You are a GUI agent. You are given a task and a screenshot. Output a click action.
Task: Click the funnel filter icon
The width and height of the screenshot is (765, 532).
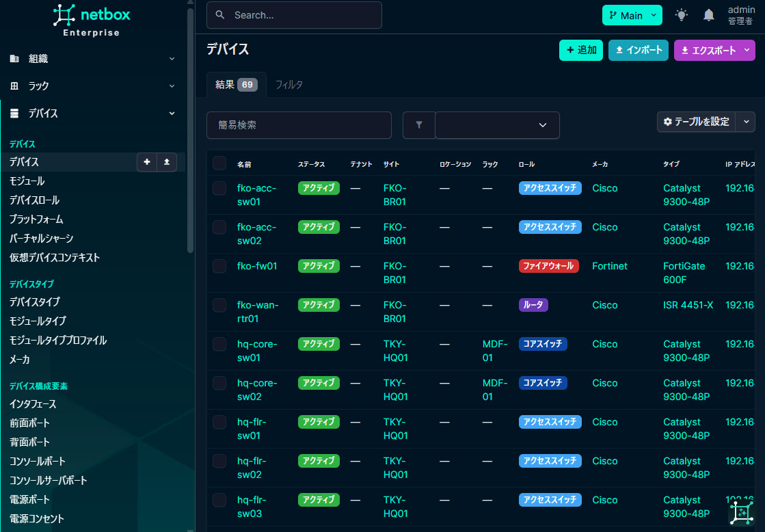pyautogui.click(x=418, y=125)
